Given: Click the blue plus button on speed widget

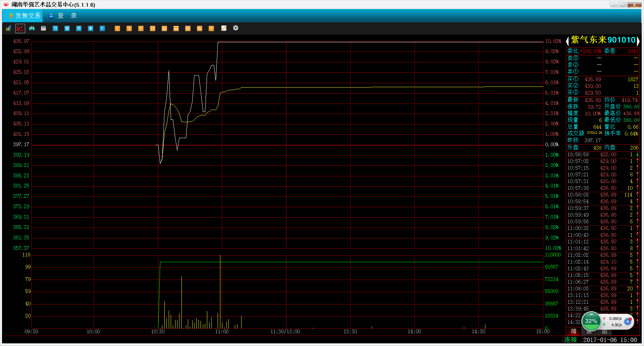Looking at the screenshot, I should [x=628, y=321].
